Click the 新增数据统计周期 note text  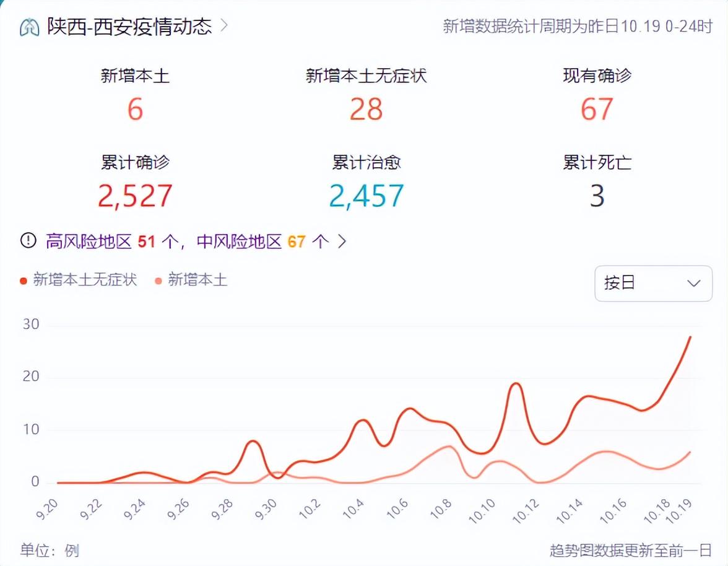click(x=577, y=26)
